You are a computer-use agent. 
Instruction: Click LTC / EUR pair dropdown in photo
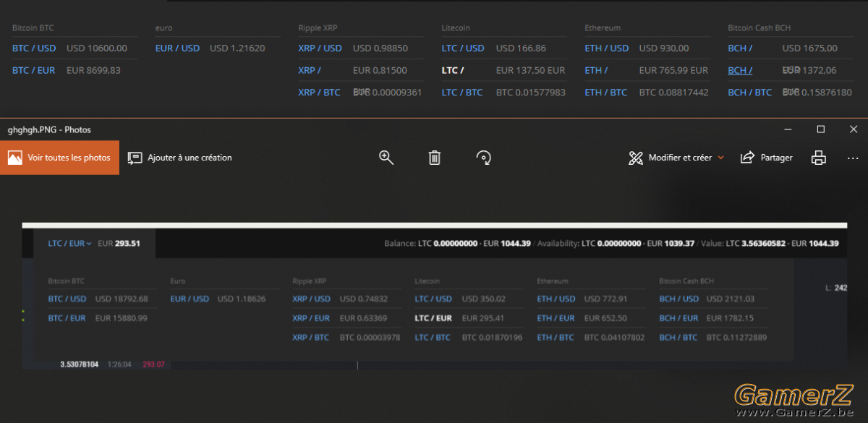tap(70, 244)
